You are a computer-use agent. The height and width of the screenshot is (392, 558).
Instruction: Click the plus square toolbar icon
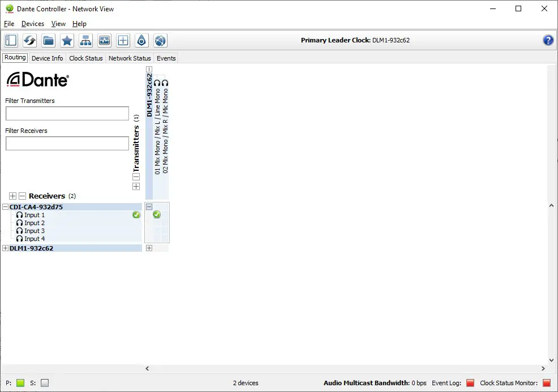123,40
